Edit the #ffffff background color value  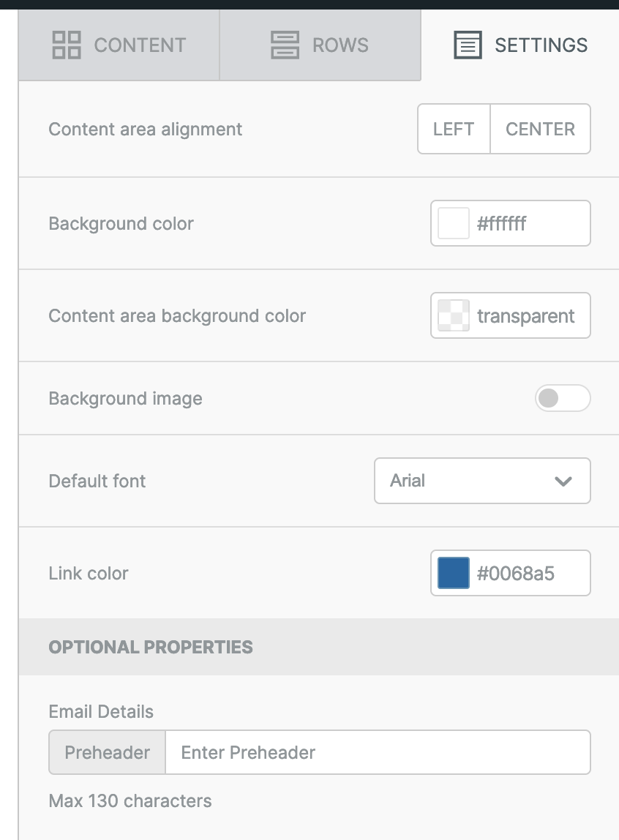coord(530,223)
